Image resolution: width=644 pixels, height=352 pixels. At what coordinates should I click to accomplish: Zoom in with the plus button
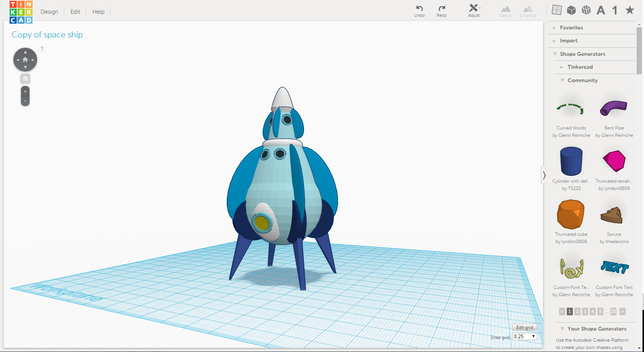pos(25,92)
